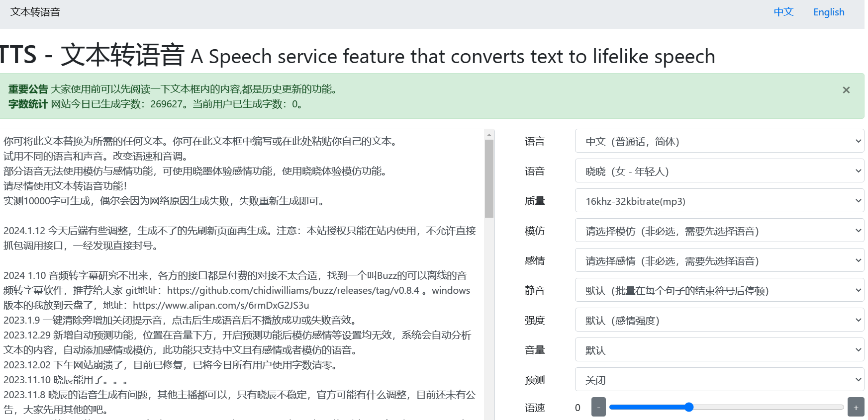The height and width of the screenshot is (420, 868).
Task: Click the TTS 文本转语音 page heading
Action: [x=92, y=55]
